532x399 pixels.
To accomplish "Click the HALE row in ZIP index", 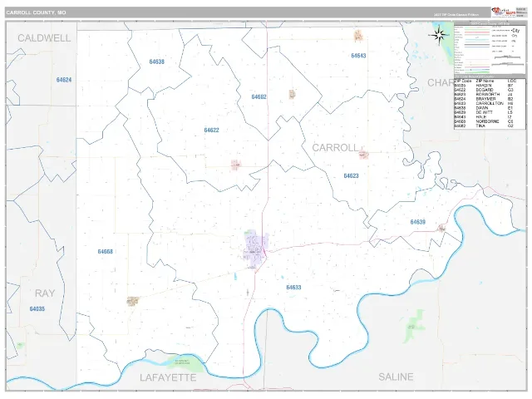I will 485,116.
